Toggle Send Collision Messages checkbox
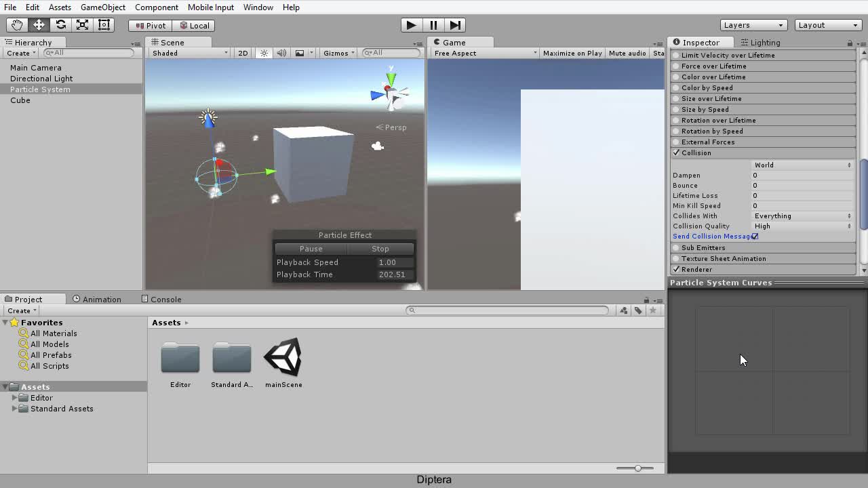Screen dimensions: 868x488 (x=755, y=236)
